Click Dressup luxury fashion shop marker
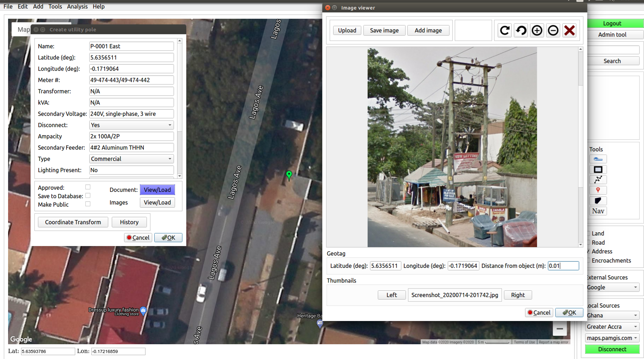The image size is (644, 359). click(143, 310)
